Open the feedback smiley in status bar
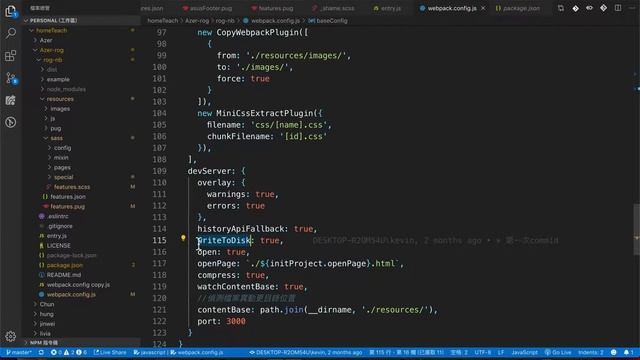Viewport: 640px width, 360px height. [x=613, y=352]
